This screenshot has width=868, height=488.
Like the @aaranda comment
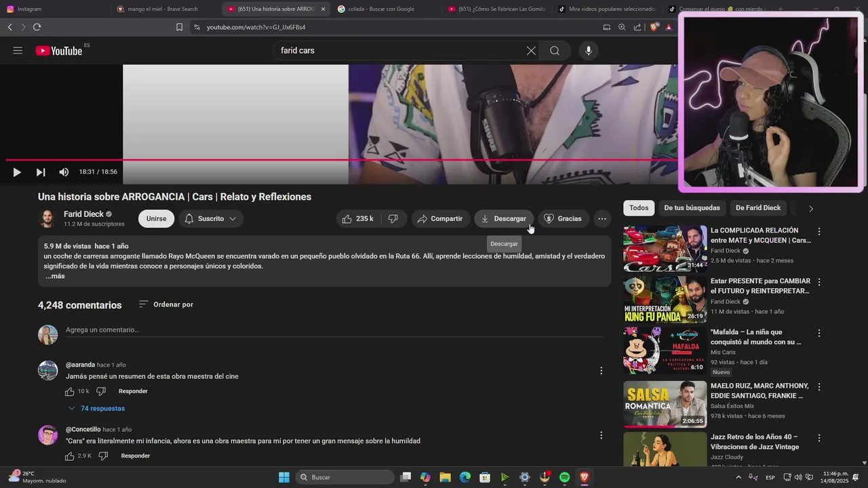69,392
